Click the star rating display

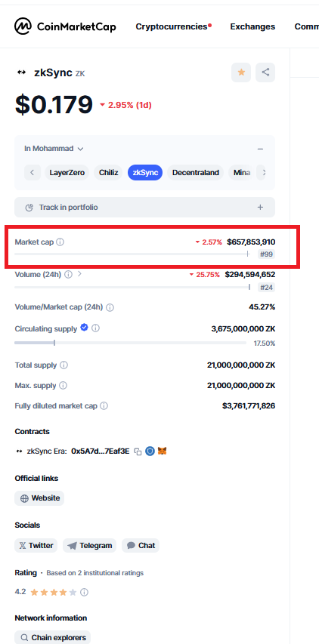[54, 592]
